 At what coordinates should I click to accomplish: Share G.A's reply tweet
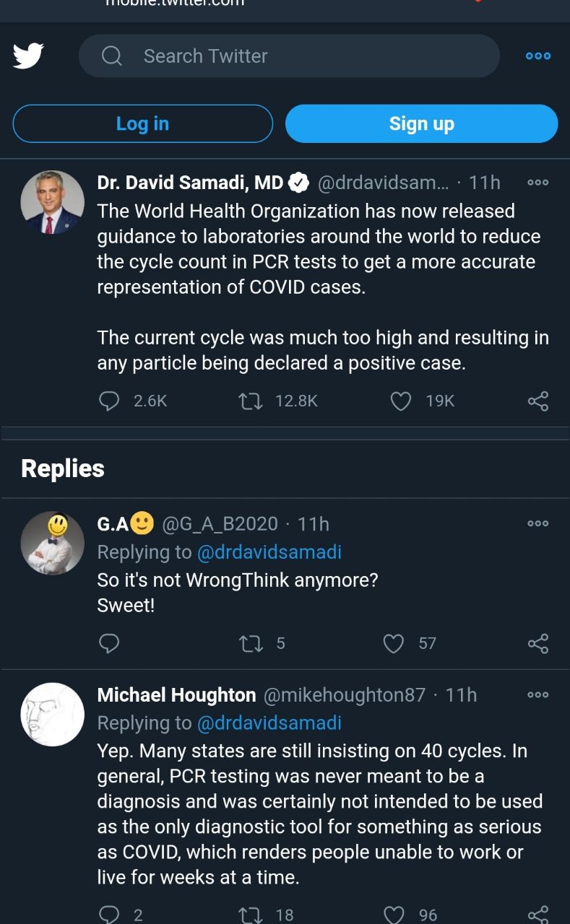click(x=538, y=642)
